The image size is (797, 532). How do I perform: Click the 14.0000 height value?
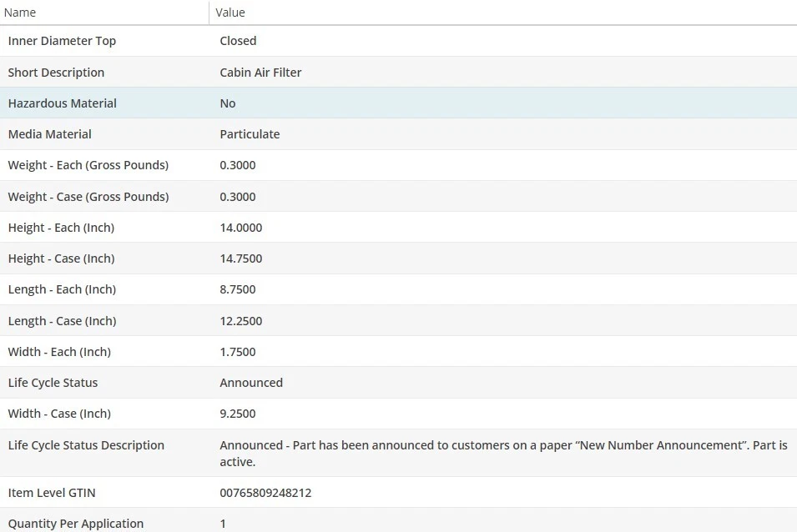pyautogui.click(x=241, y=228)
